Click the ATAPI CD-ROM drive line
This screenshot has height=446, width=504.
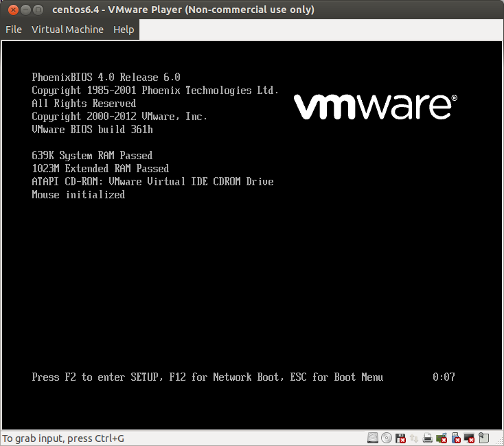(152, 182)
